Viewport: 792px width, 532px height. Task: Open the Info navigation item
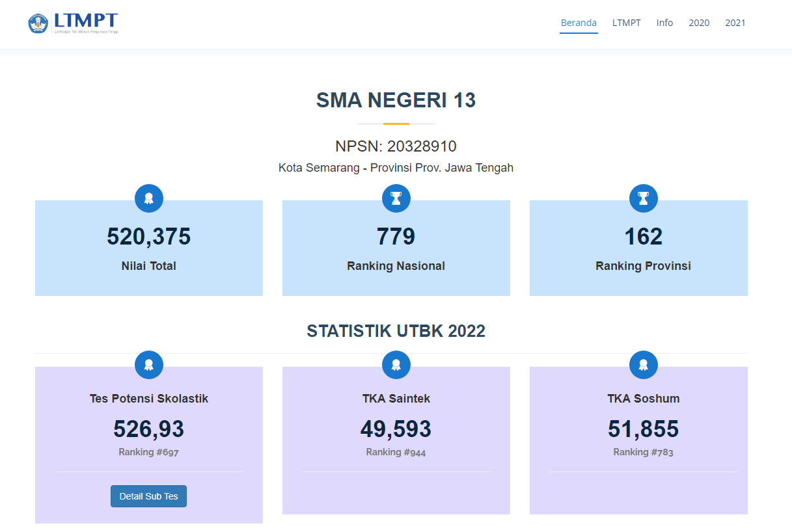[x=664, y=22]
